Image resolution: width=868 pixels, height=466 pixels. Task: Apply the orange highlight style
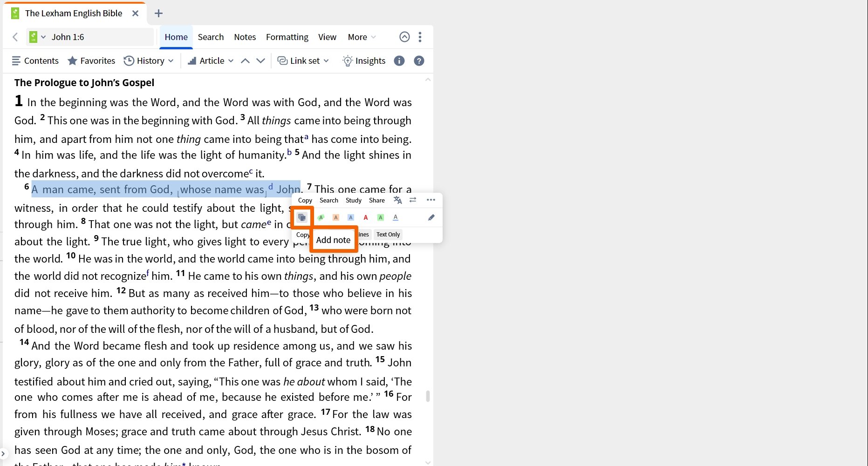(x=336, y=217)
